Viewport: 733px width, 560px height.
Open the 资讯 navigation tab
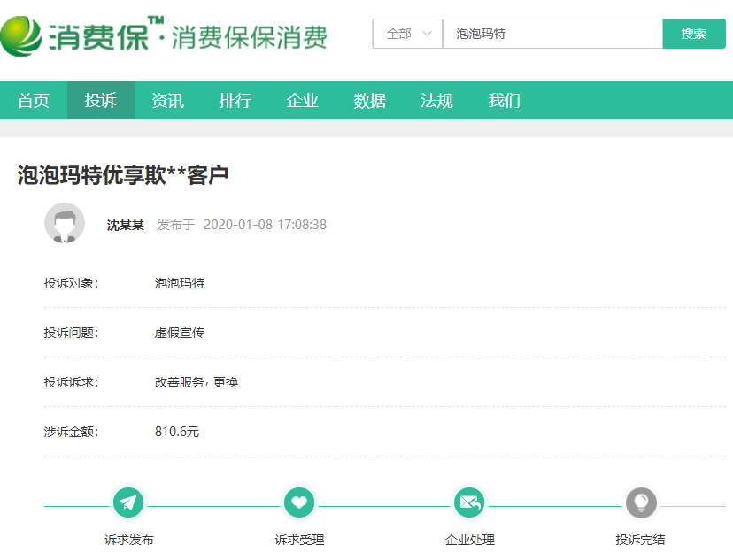(x=168, y=101)
